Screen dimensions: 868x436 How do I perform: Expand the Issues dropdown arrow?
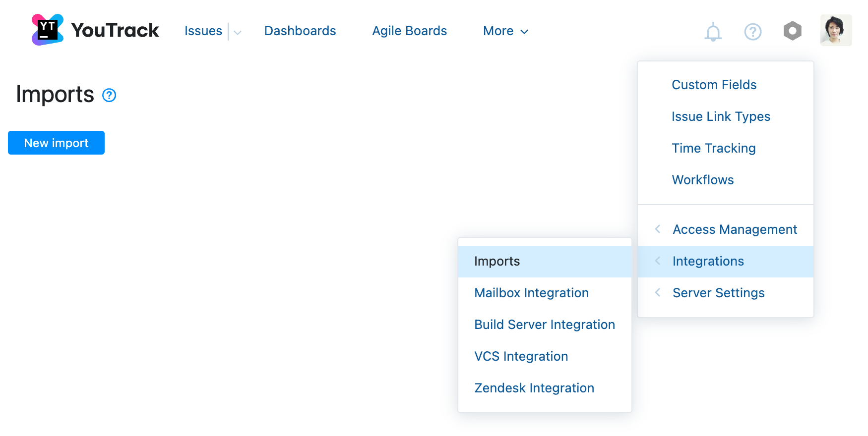pyautogui.click(x=238, y=33)
